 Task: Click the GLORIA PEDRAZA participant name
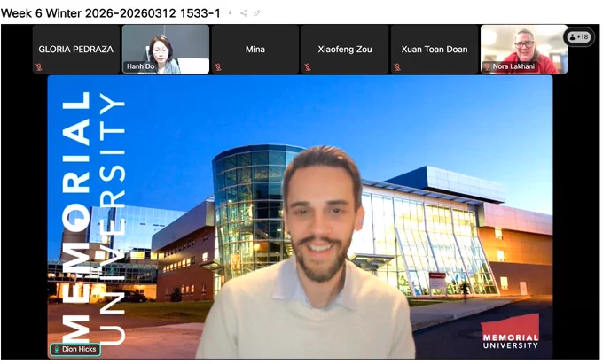[75, 49]
